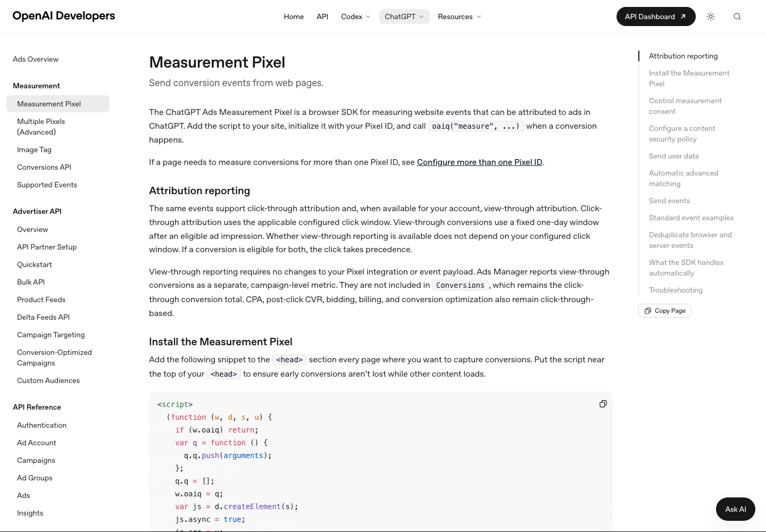
Task: Jump to What the SDK handles automatically
Action: (x=686, y=268)
